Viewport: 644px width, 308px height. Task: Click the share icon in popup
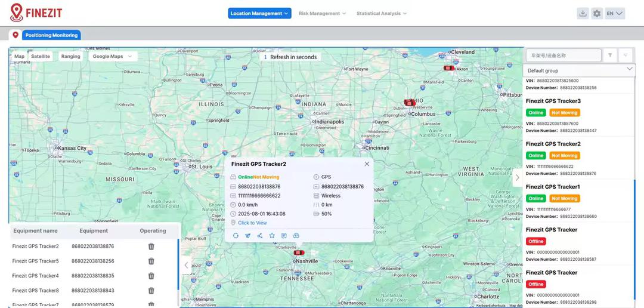[259, 236]
